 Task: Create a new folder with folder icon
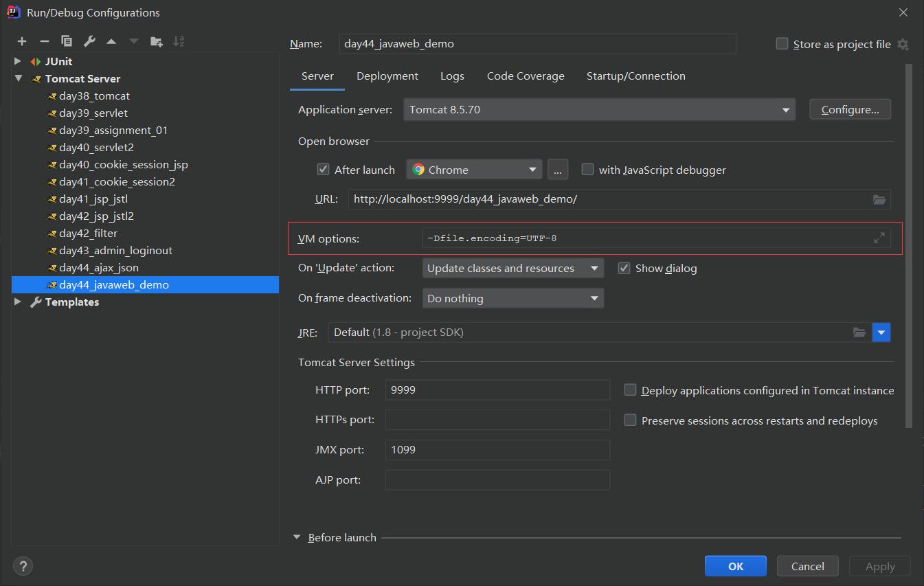click(157, 41)
